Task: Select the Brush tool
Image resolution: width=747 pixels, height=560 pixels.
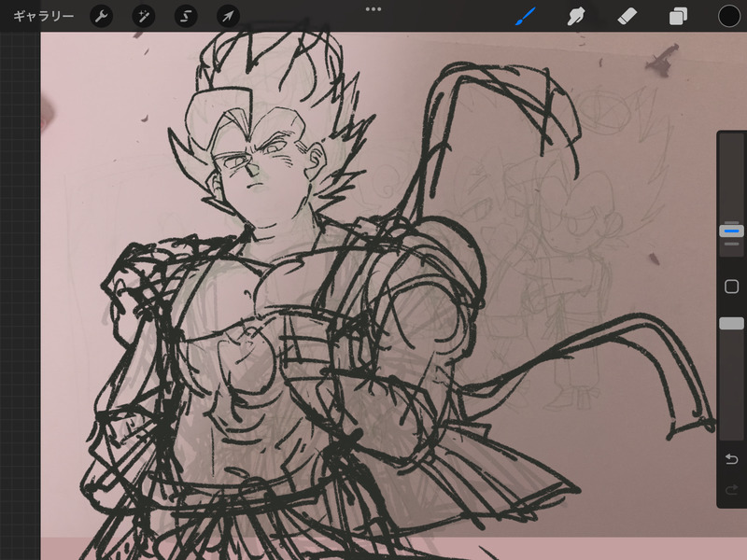Action: (x=526, y=16)
